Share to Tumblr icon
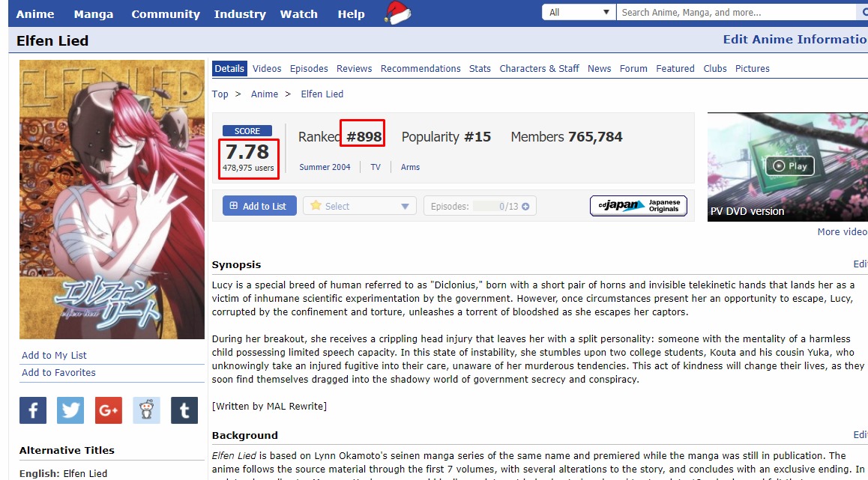This screenshot has height=480, width=868. tap(184, 410)
